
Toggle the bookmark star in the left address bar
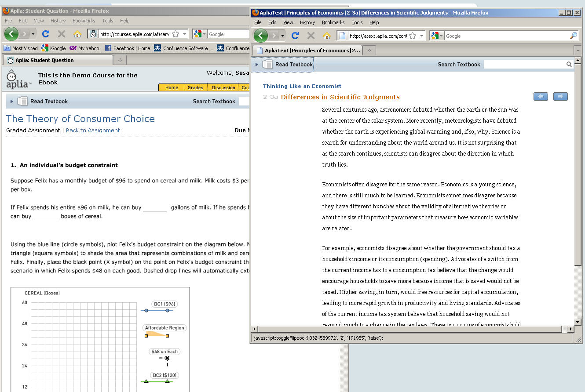(175, 33)
